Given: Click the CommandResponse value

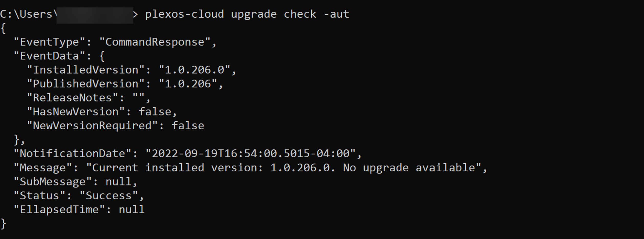Looking at the screenshot, I should (155, 42).
